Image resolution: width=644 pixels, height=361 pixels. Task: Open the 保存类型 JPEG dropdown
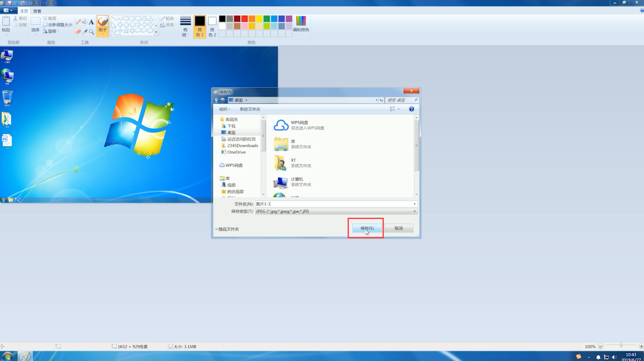[x=336, y=212]
